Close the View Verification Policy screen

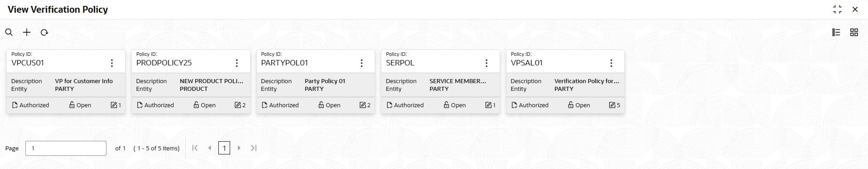tap(855, 10)
